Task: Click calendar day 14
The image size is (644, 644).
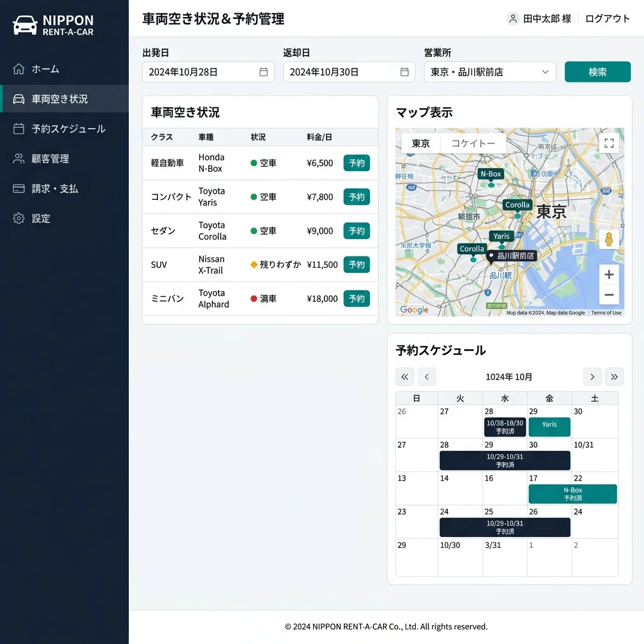Action: (x=460, y=488)
